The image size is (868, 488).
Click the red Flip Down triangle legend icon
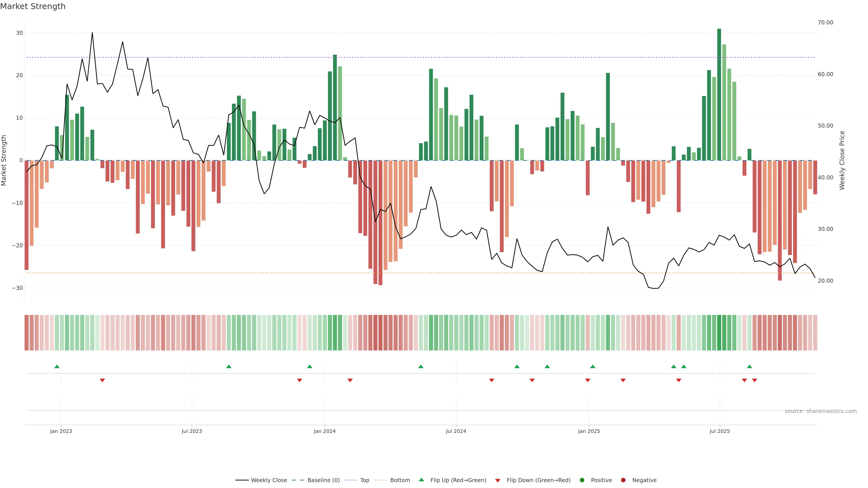[x=498, y=480]
